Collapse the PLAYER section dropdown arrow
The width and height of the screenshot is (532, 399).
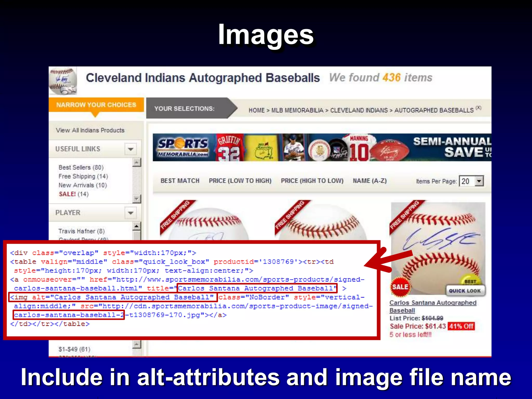(x=131, y=213)
